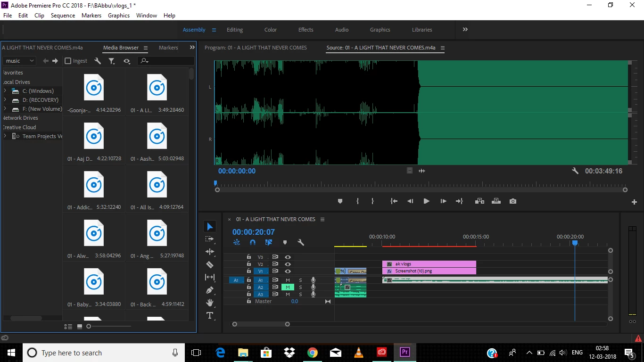Hide track V3 with eye icon
The image size is (644, 362).
pyautogui.click(x=288, y=257)
